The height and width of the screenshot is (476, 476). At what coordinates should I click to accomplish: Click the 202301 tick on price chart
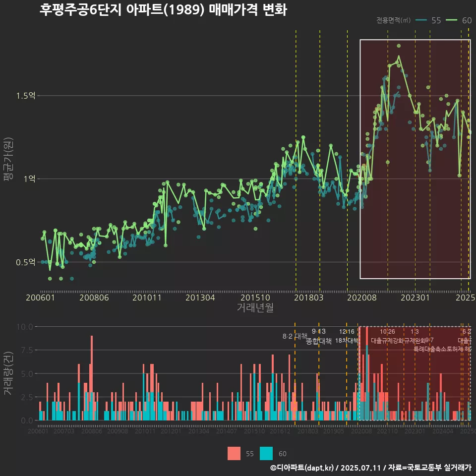pyautogui.click(x=416, y=297)
